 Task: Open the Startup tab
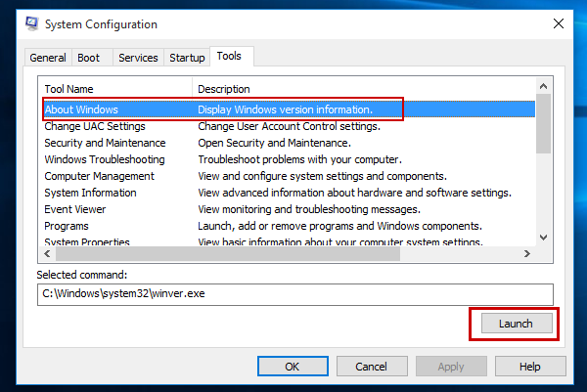tap(187, 58)
